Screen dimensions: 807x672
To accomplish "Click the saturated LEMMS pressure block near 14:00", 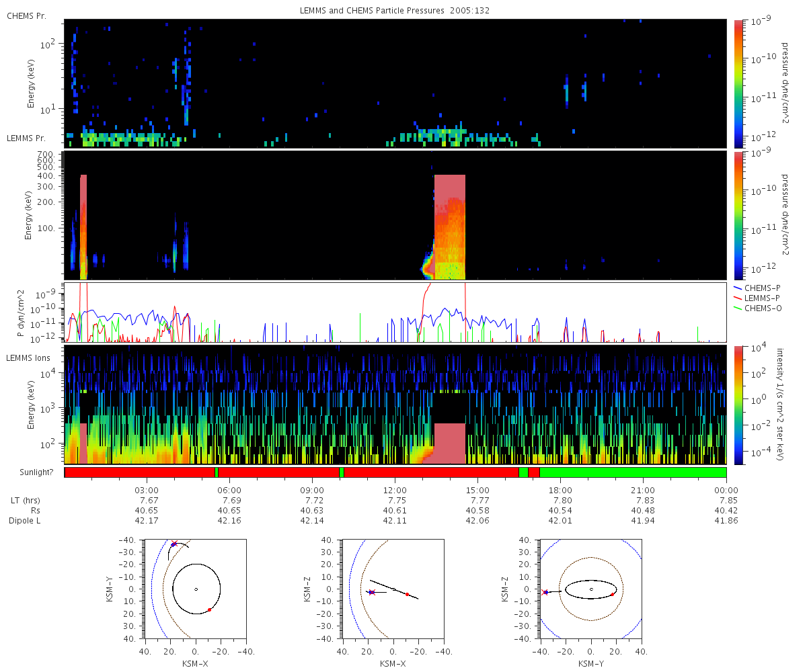I will (450, 227).
